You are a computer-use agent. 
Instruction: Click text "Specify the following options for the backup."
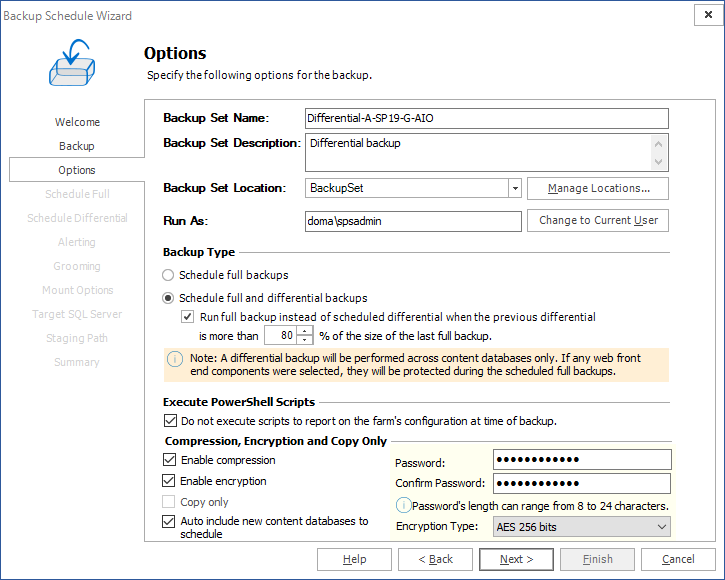click(x=259, y=75)
